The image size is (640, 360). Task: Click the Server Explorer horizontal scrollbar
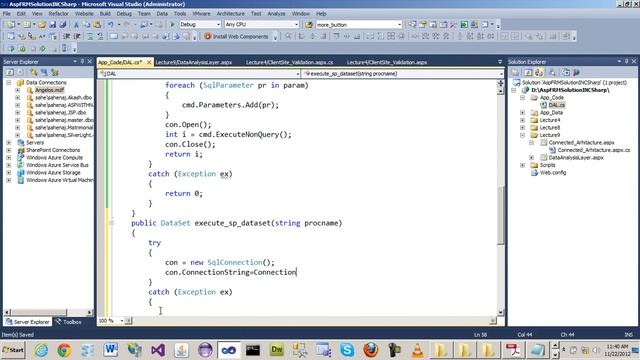tap(48, 312)
